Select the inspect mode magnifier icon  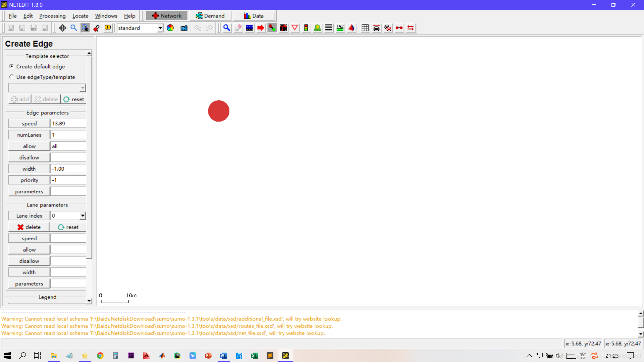227,28
